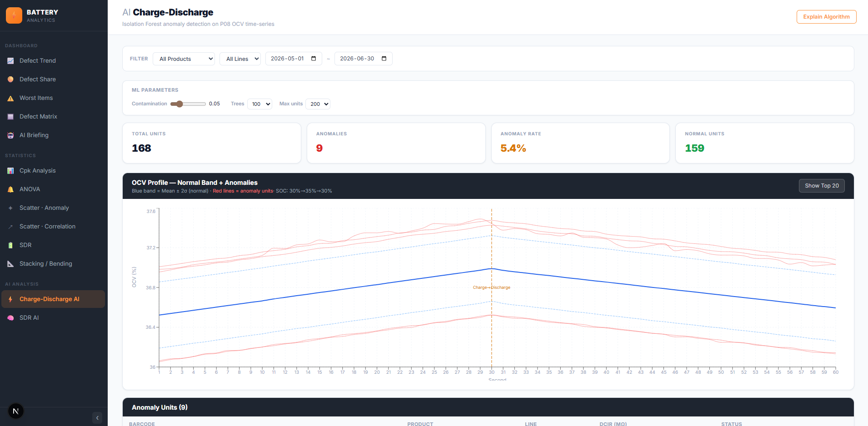Click the Defect Trend chart icon
Image resolution: width=868 pixels, height=426 pixels.
[x=10, y=61]
